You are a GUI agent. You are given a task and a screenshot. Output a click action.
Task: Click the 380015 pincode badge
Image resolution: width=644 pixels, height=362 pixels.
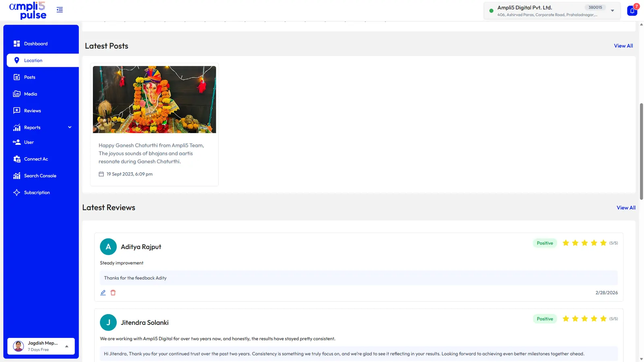(x=595, y=7)
